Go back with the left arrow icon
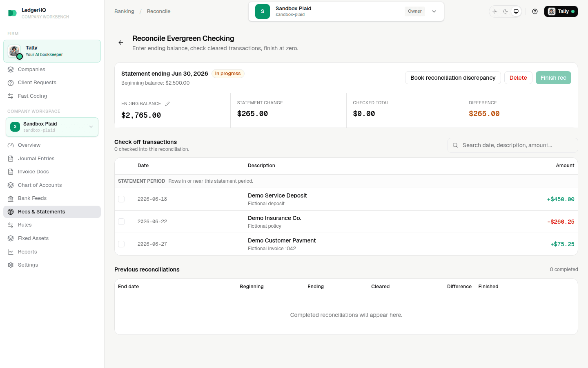Screen dimensions: 588x368 point(121,43)
